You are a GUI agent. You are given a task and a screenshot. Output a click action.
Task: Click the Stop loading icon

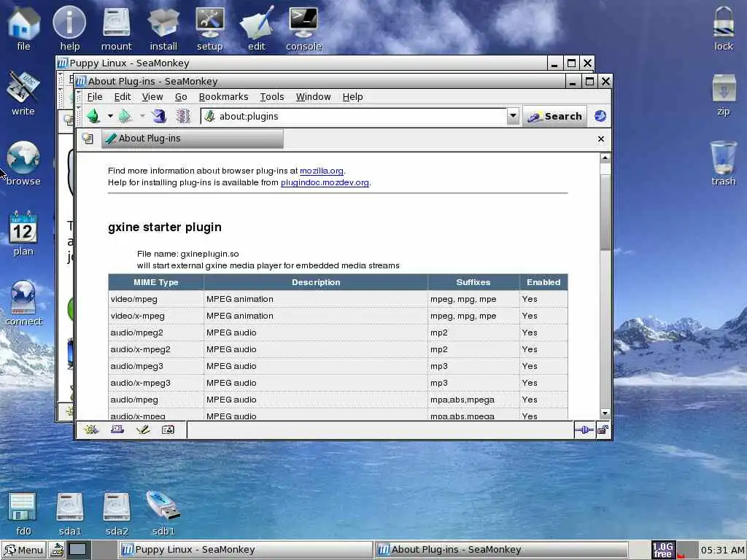[183, 116]
